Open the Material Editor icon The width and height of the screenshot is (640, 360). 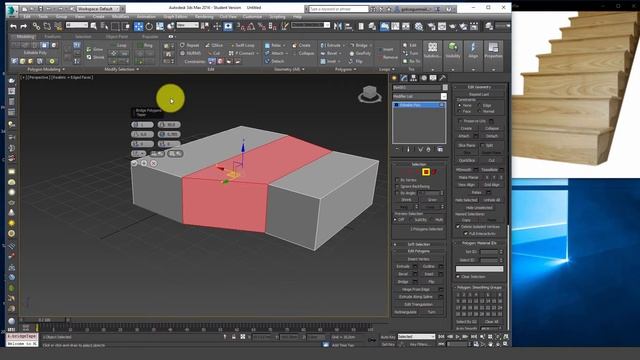pyautogui.click(x=419, y=27)
